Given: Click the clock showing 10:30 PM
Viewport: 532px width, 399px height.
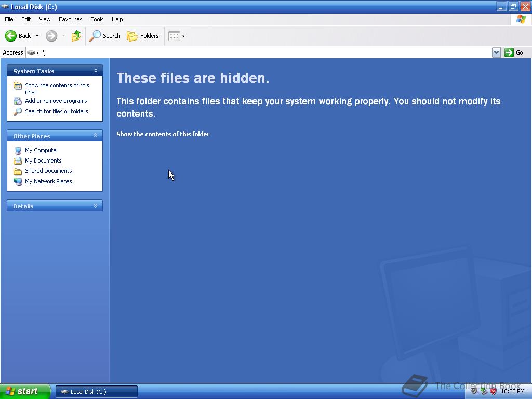Looking at the screenshot, I should 513,391.
